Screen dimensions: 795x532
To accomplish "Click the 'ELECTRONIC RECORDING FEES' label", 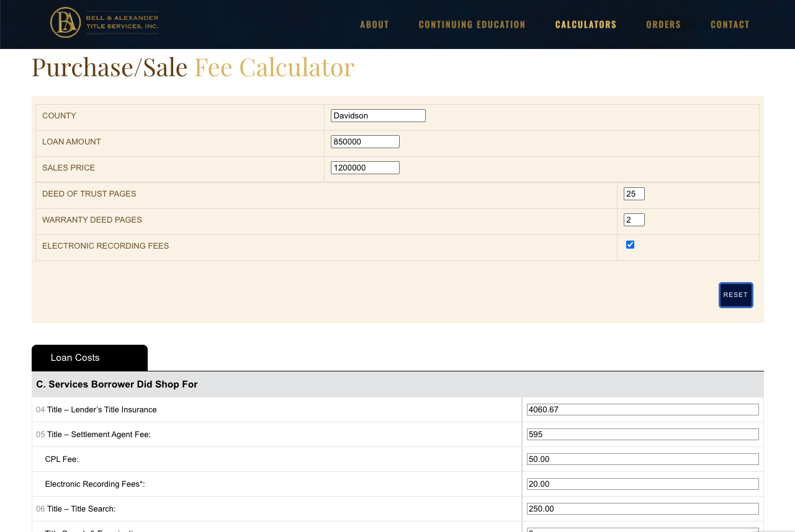I will coord(106,246).
